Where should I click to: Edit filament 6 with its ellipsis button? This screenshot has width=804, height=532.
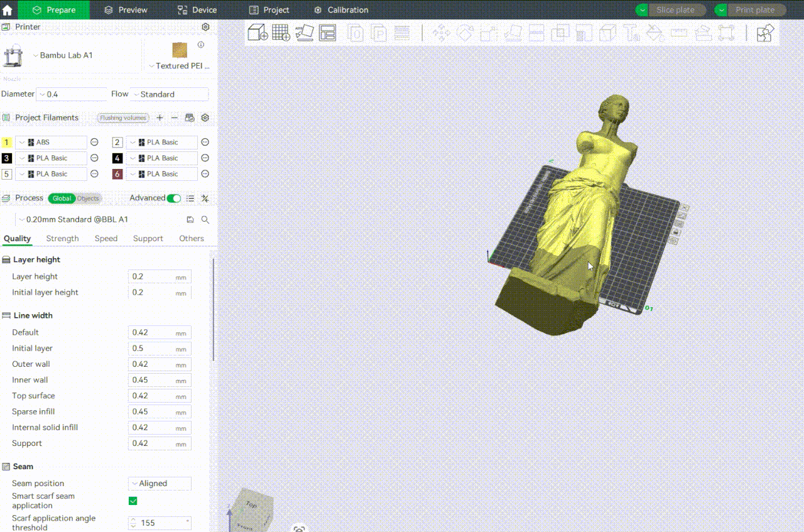tap(205, 174)
